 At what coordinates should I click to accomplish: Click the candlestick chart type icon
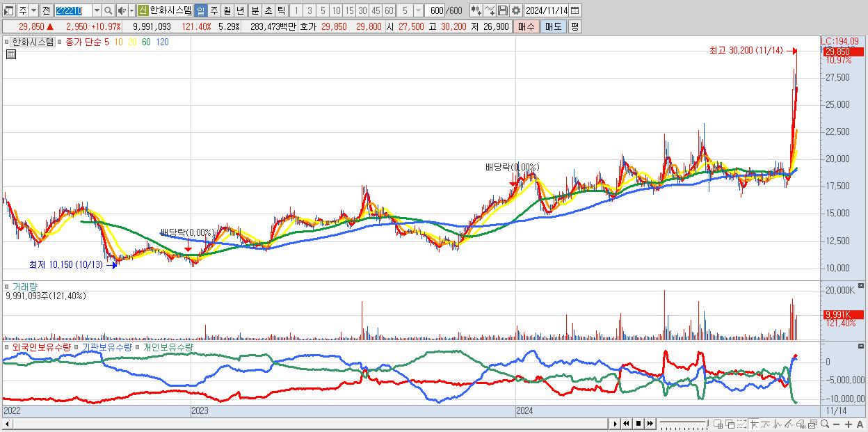point(476,10)
